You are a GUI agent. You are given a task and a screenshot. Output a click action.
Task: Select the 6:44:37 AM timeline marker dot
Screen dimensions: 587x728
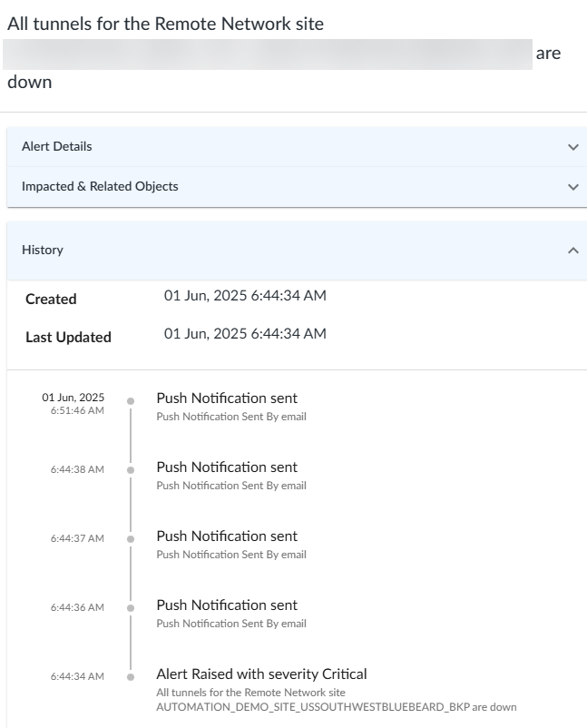pos(131,538)
